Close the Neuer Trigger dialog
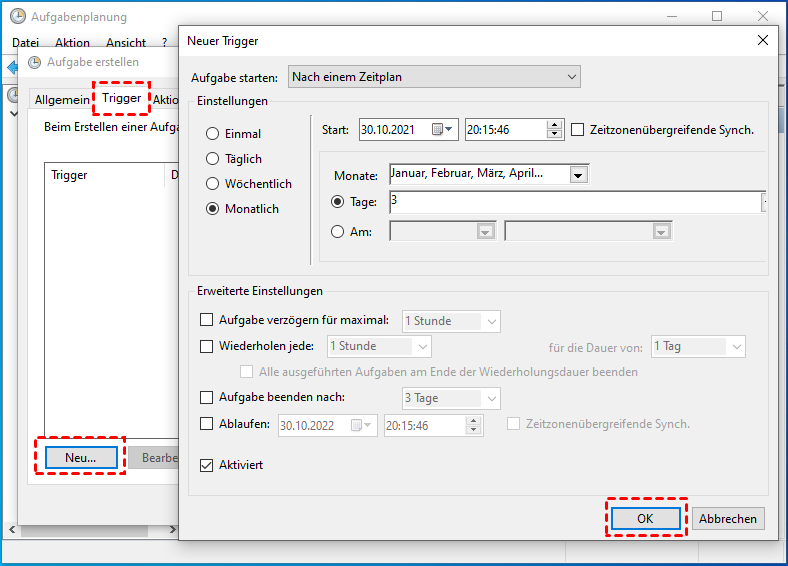This screenshot has width=788, height=566. [x=763, y=40]
